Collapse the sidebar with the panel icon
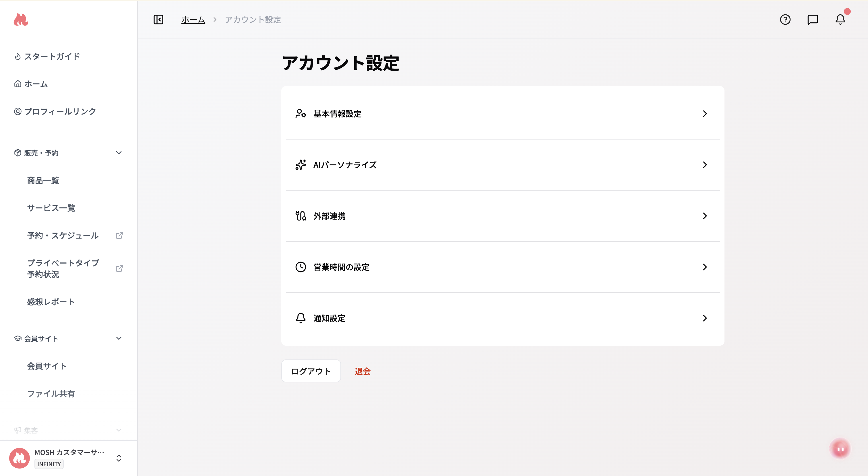 click(x=158, y=20)
